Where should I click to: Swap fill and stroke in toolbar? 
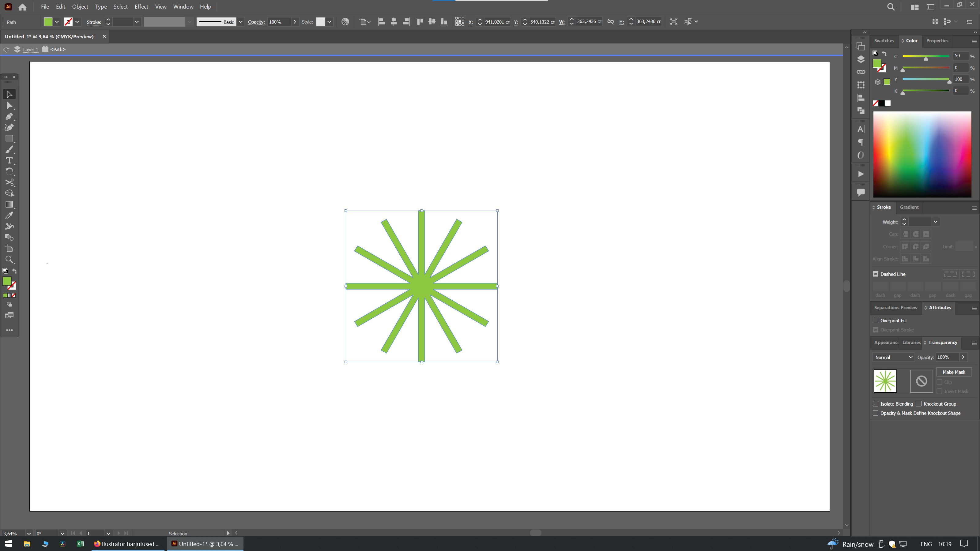pos(14,271)
